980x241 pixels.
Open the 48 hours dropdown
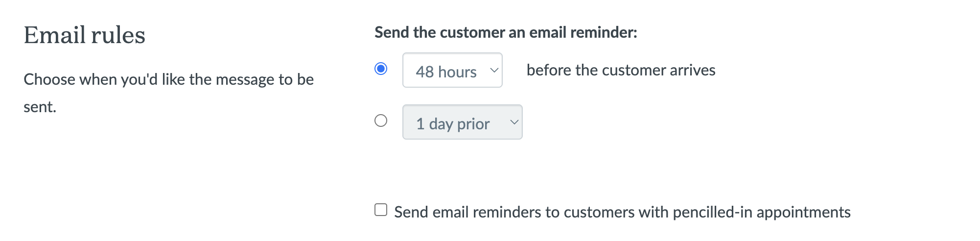click(452, 70)
